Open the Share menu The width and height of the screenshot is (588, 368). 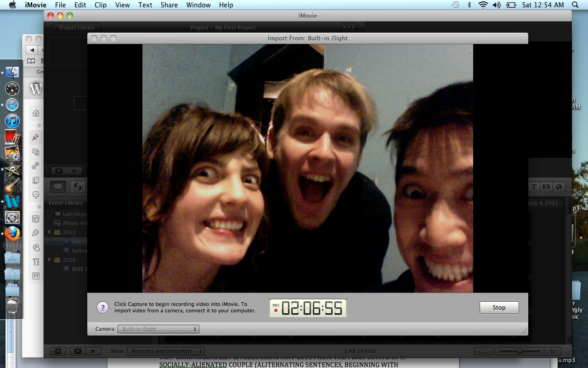(170, 5)
